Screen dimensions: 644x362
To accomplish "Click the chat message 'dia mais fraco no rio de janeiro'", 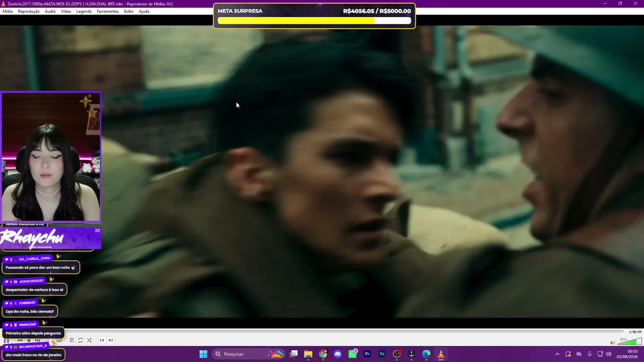I will [34, 354].
